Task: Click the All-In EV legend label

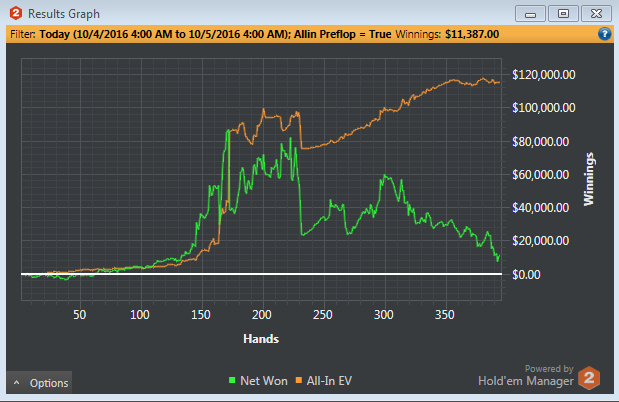Action: coord(329,381)
